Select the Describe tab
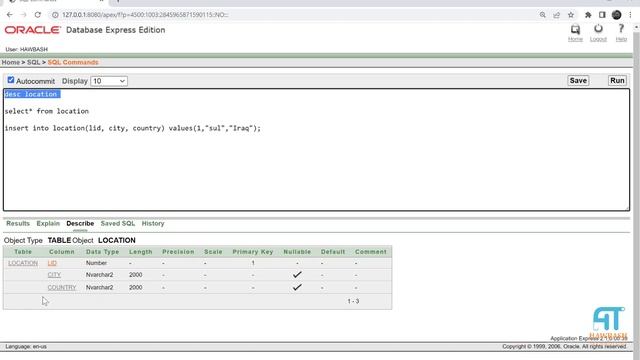640x360 pixels. [x=80, y=223]
